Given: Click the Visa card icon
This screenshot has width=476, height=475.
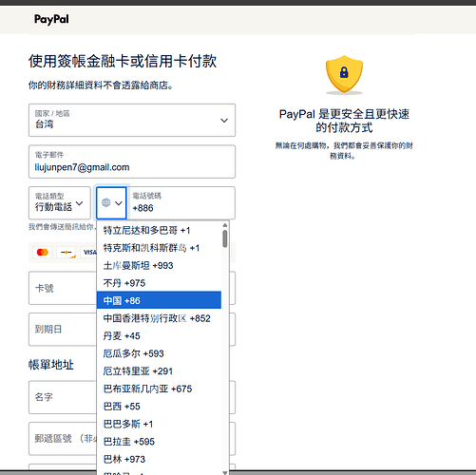Looking at the screenshot, I should click(x=89, y=253).
